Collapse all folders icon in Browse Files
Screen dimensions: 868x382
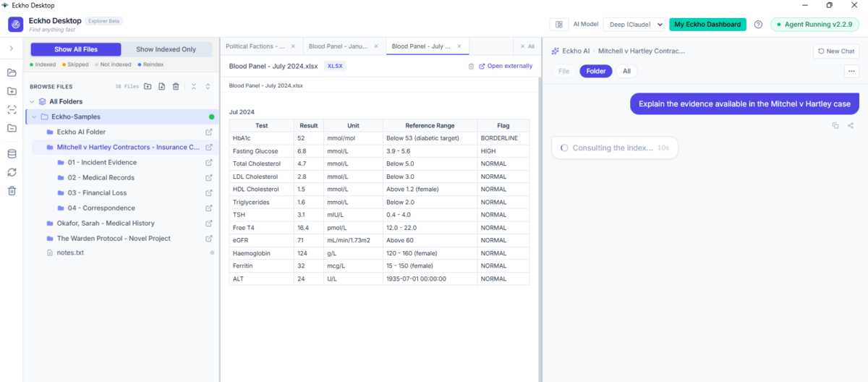194,86
